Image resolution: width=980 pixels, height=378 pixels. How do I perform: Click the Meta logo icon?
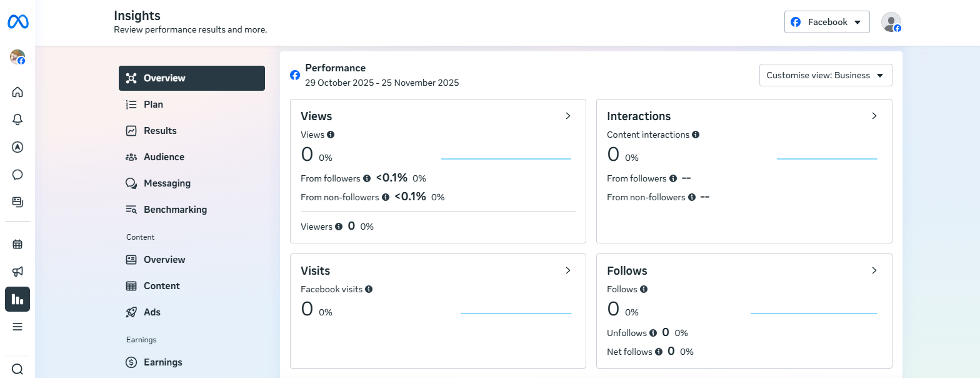(x=17, y=22)
